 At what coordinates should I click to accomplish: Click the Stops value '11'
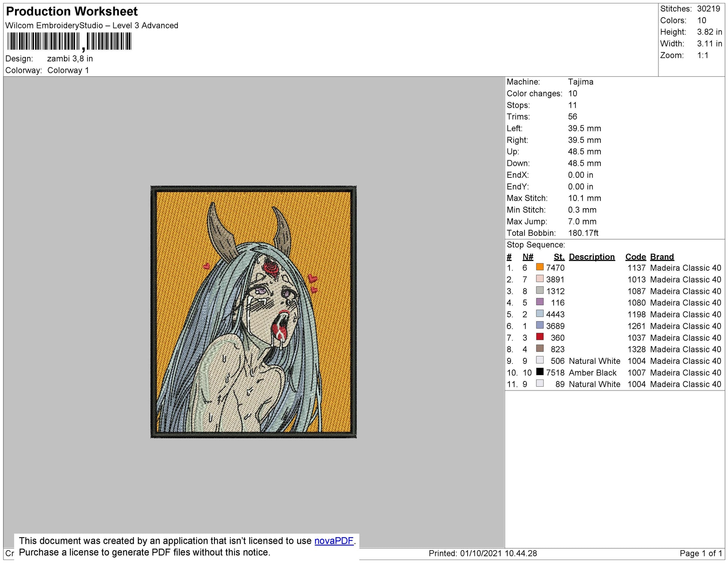[572, 105]
